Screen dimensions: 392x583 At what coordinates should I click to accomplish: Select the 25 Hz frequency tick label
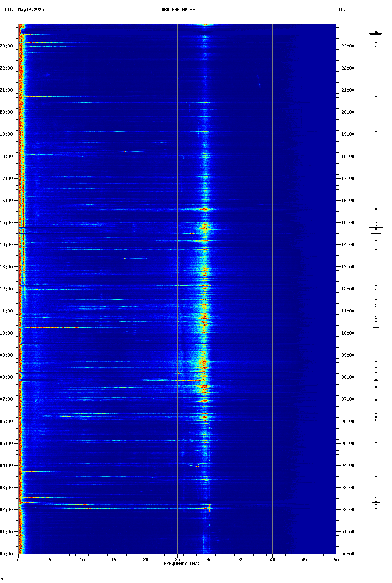(x=177, y=560)
